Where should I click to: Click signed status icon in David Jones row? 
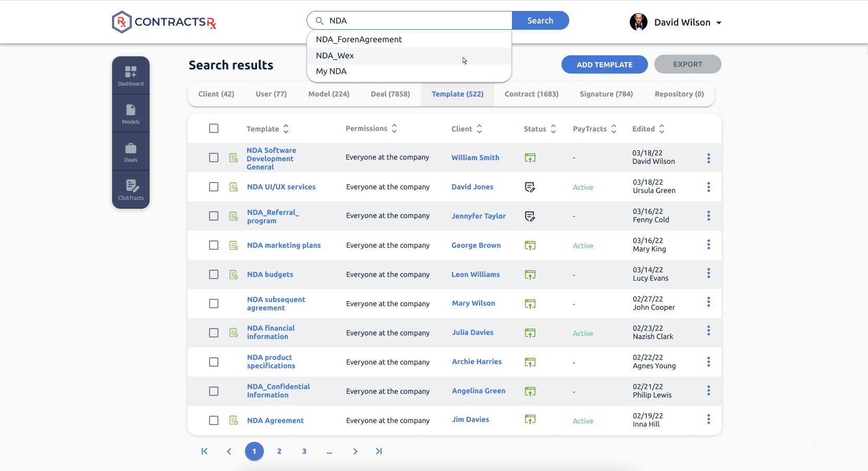[530, 187]
